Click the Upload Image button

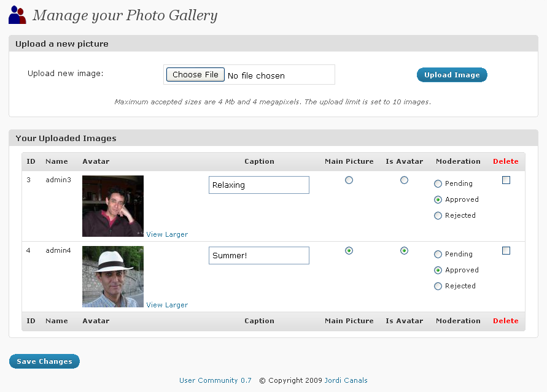452,75
